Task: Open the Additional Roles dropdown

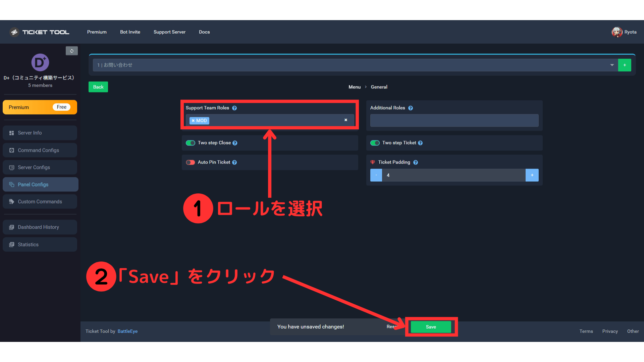Action: click(x=454, y=120)
